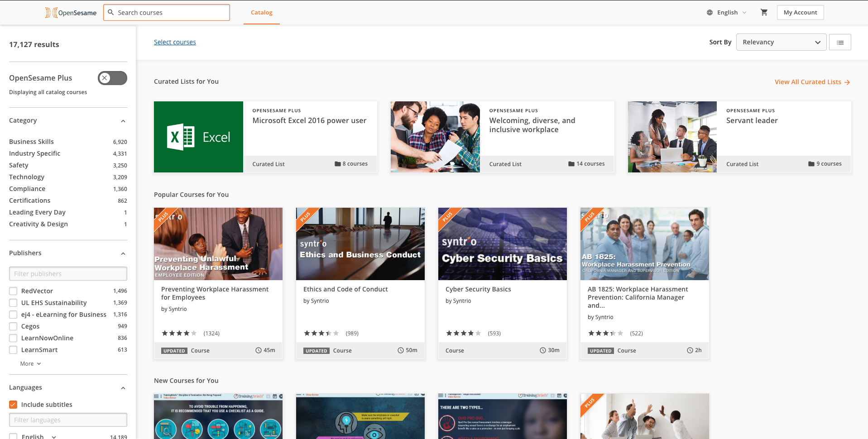868x439 pixels.
Task: Filter by Business Skills category
Action: pos(31,142)
